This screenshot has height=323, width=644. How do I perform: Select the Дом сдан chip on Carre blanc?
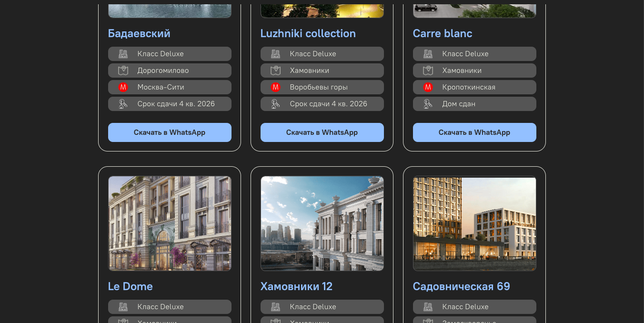(x=474, y=103)
